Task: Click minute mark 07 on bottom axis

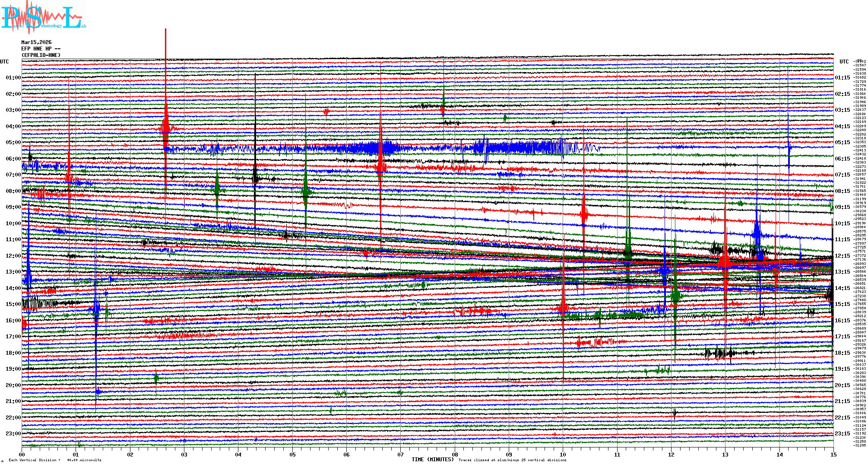Action: 401,454
